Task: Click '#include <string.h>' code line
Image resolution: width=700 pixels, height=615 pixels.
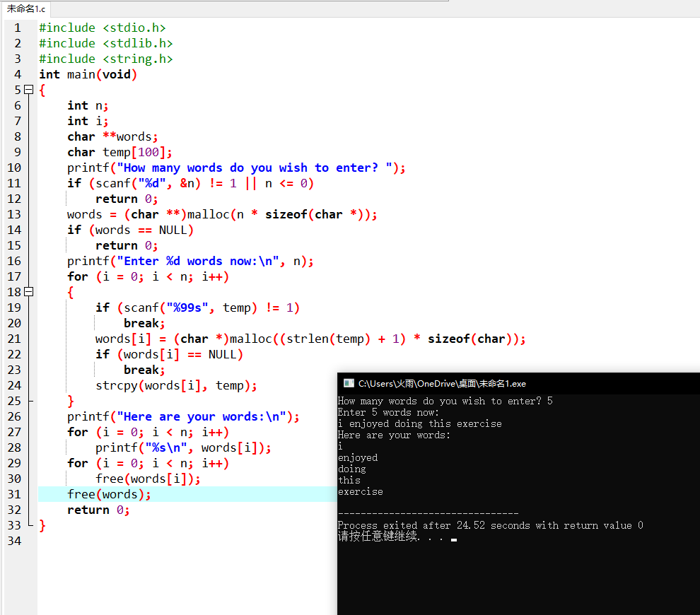Action: (106, 59)
